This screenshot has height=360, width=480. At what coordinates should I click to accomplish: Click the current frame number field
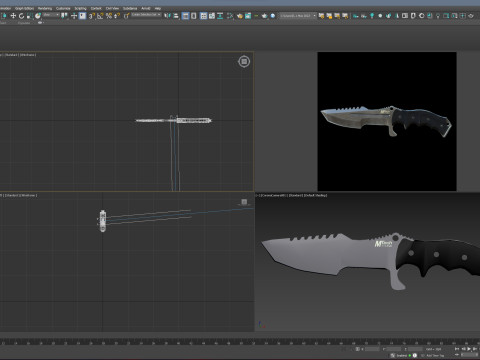point(469,355)
